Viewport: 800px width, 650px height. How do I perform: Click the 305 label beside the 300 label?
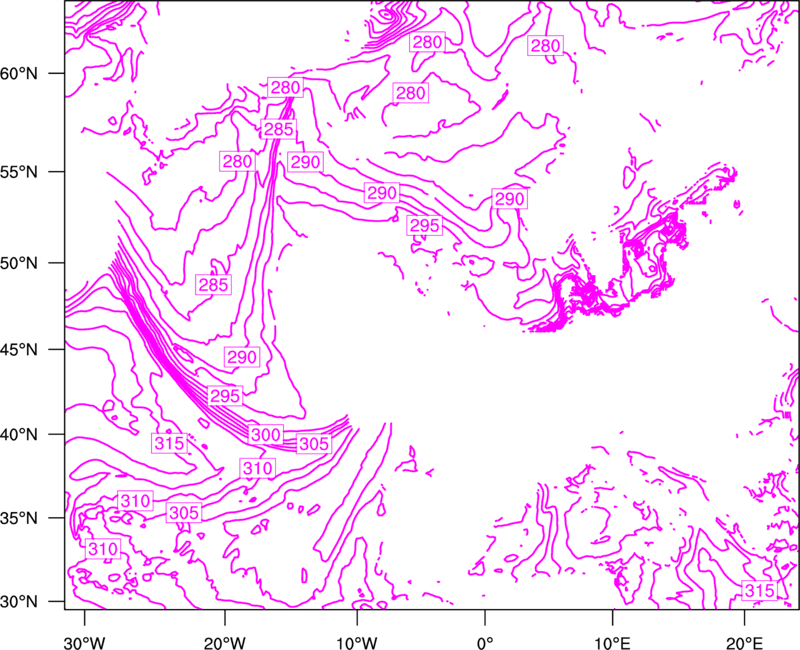point(314,444)
